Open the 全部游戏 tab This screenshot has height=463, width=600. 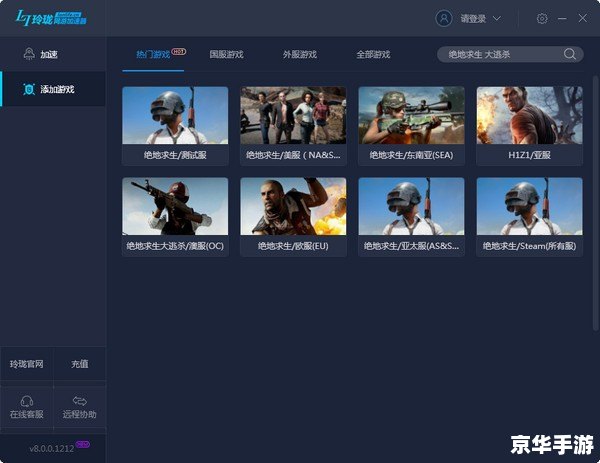coord(373,54)
